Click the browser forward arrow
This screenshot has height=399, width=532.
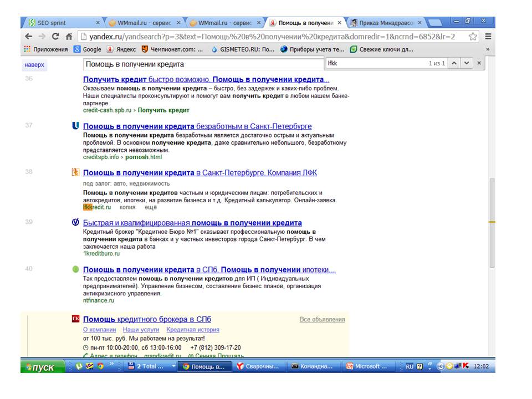[42, 37]
